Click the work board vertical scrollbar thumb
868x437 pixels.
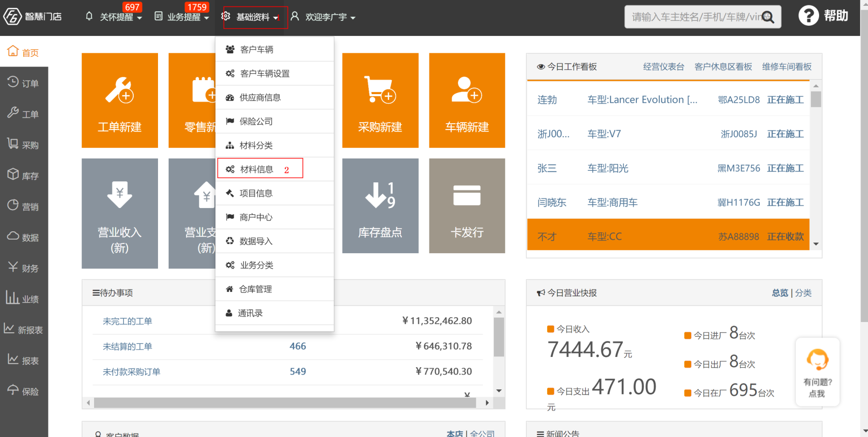816,99
